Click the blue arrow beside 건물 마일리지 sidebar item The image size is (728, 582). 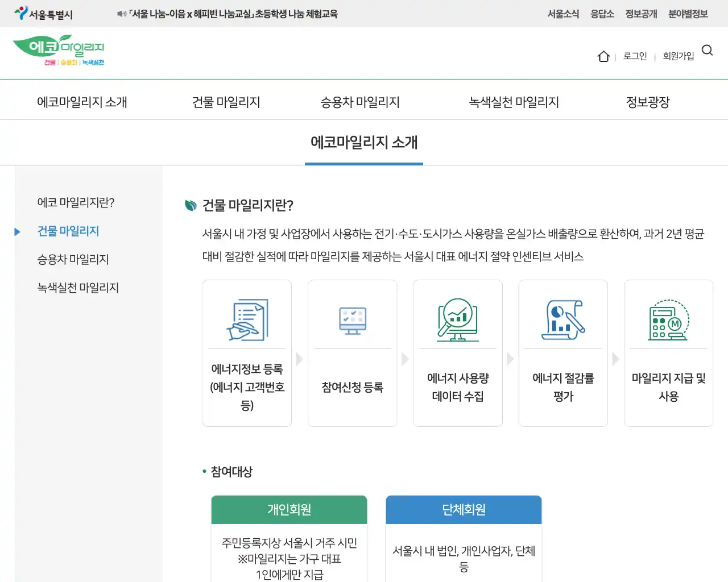pyautogui.click(x=17, y=232)
